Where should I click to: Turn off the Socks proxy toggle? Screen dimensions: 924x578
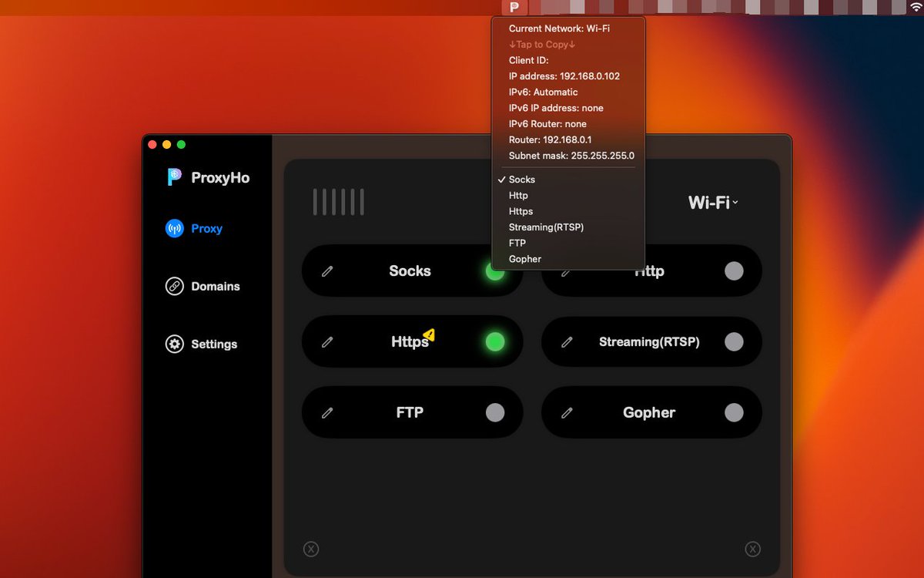(x=495, y=271)
